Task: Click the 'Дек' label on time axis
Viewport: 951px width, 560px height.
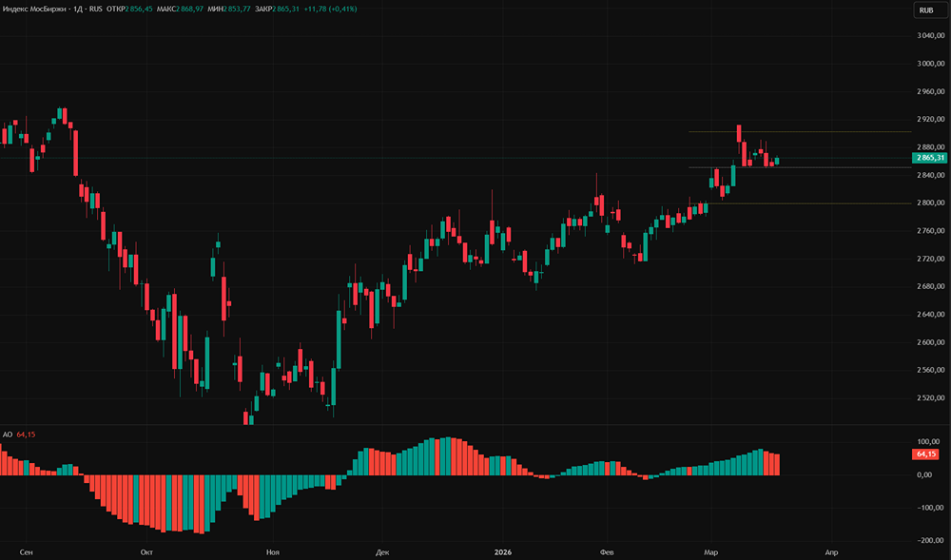Action: tap(382, 552)
